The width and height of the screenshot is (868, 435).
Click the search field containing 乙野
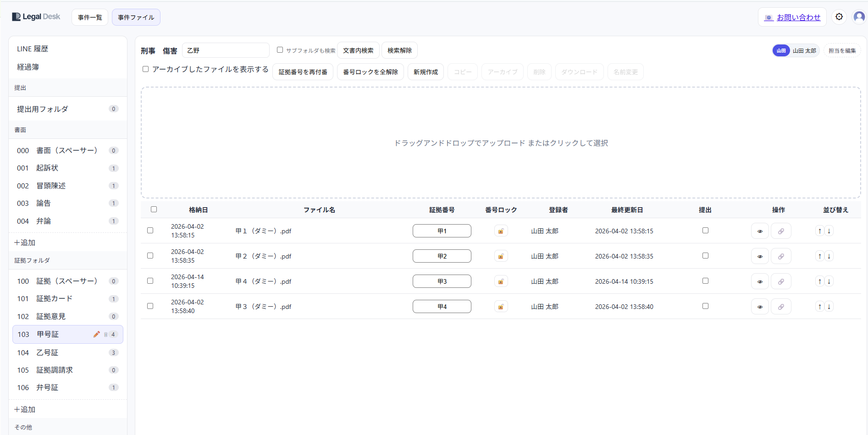[x=226, y=50]
